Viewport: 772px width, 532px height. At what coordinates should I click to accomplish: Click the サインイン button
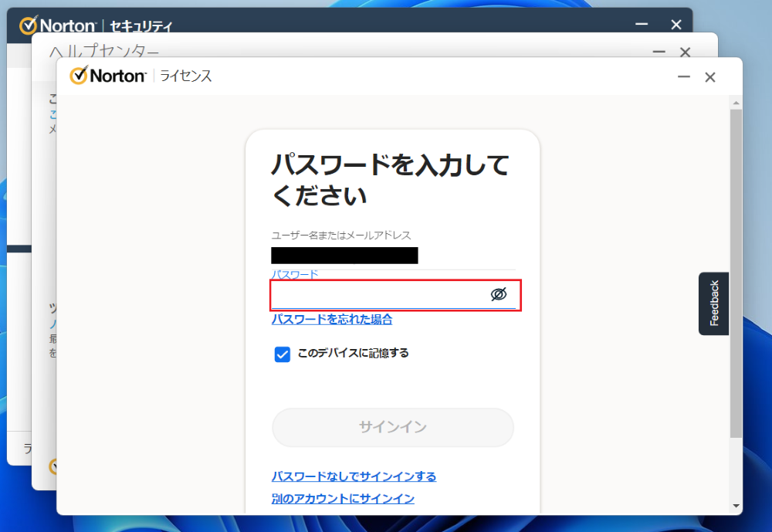pos(393,427)
